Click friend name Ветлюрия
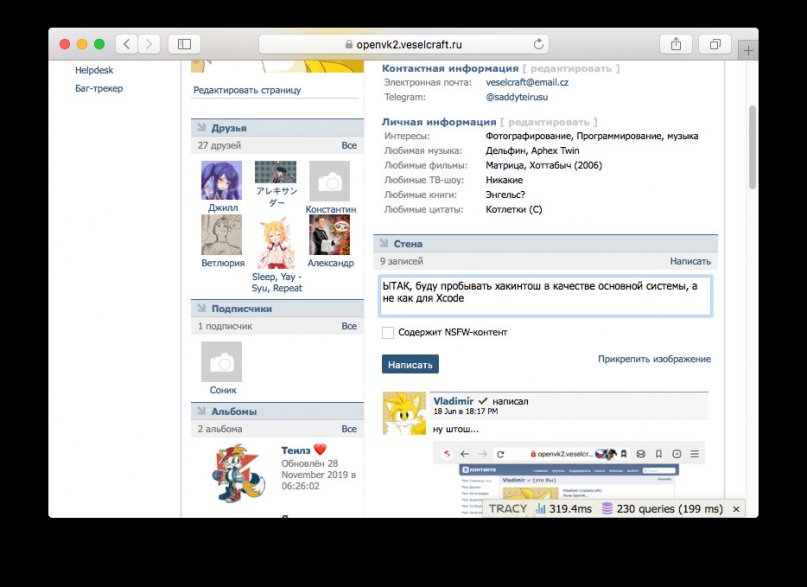Screen dimensions: 807x587 pos(223,262)
